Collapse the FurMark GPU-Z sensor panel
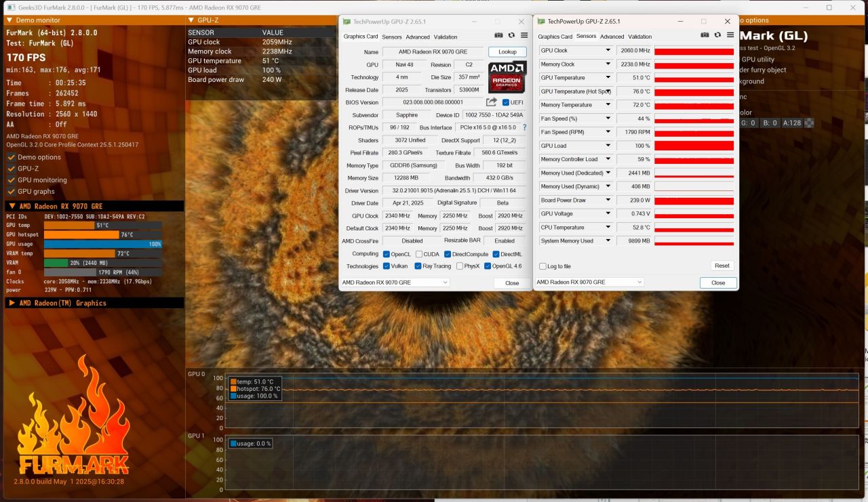Image resolution: width=868 pixels, height=502 pixels. (x=191, y=20)
